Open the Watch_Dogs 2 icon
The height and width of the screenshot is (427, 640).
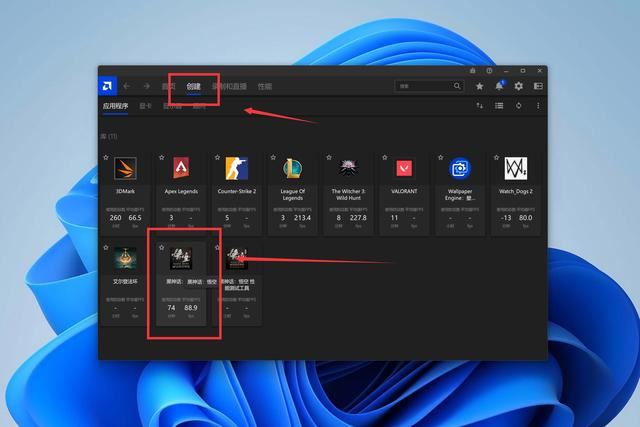coord(516,168)
